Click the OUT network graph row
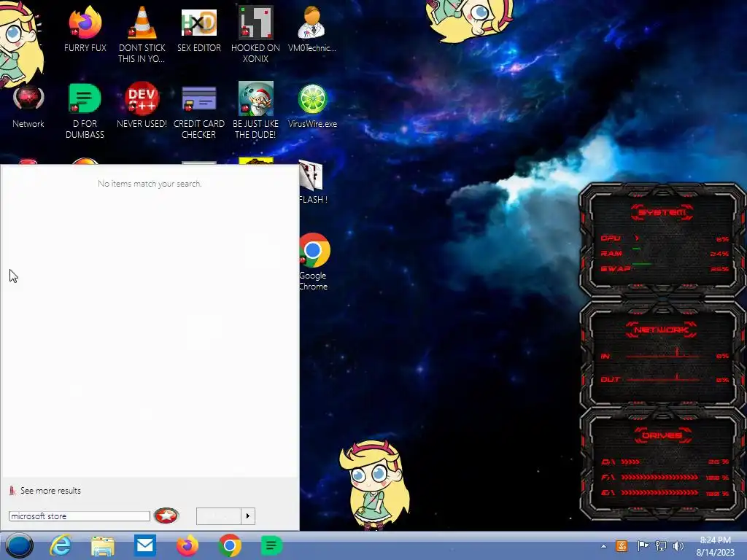This screenshot has width=747, height=560. click(665, 379)
